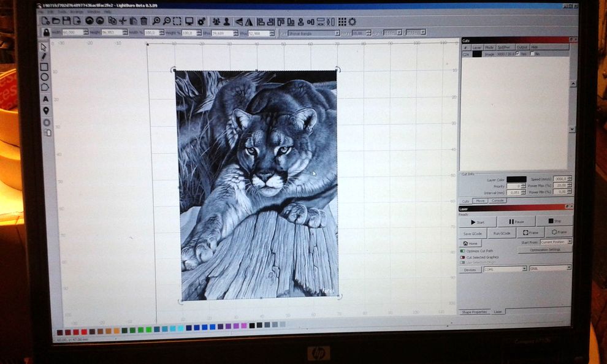Image resolution: width=607 pixels, height=364 pixels.
Task: Enable Cut Selected Graphics switch
Action: coord(463,257)
